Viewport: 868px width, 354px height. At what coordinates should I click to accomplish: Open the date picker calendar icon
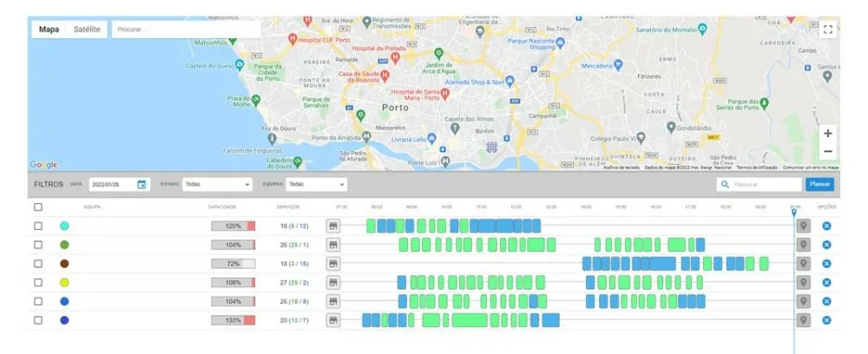pos(141,184)
